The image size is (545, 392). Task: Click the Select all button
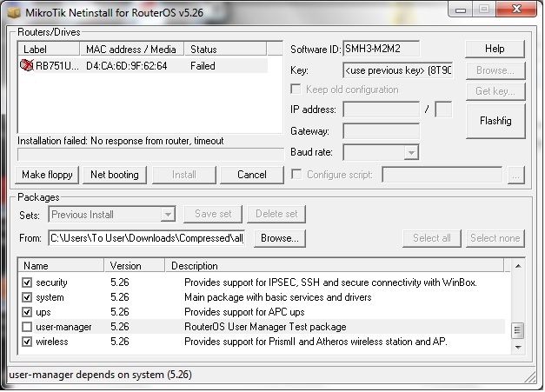[432, 238]
